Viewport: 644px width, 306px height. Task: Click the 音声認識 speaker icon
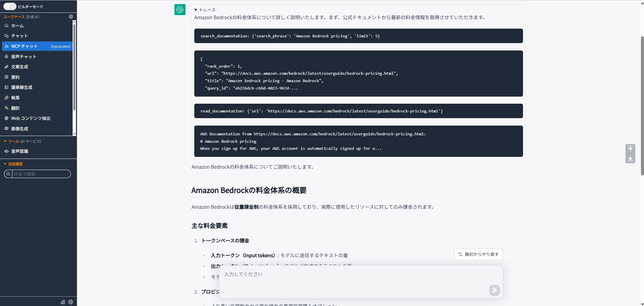[x=6, y=151]
